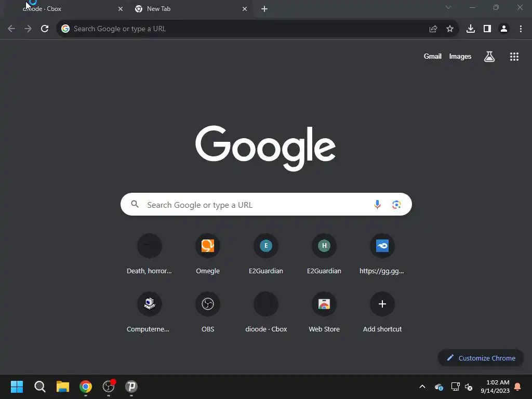Open the https://gg.gg shortcut
Image resolution: width=532 pixels, height=399 pixels.
coord(382,254)
